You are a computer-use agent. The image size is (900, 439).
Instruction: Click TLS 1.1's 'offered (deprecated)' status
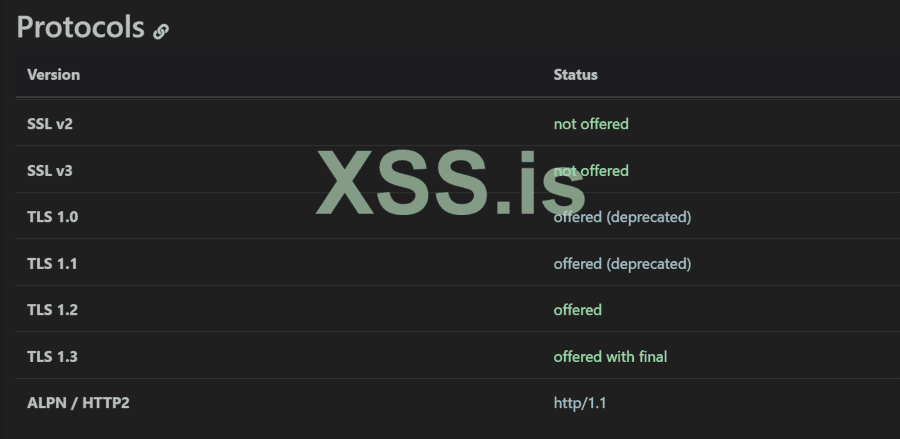[x=622, y=264]
